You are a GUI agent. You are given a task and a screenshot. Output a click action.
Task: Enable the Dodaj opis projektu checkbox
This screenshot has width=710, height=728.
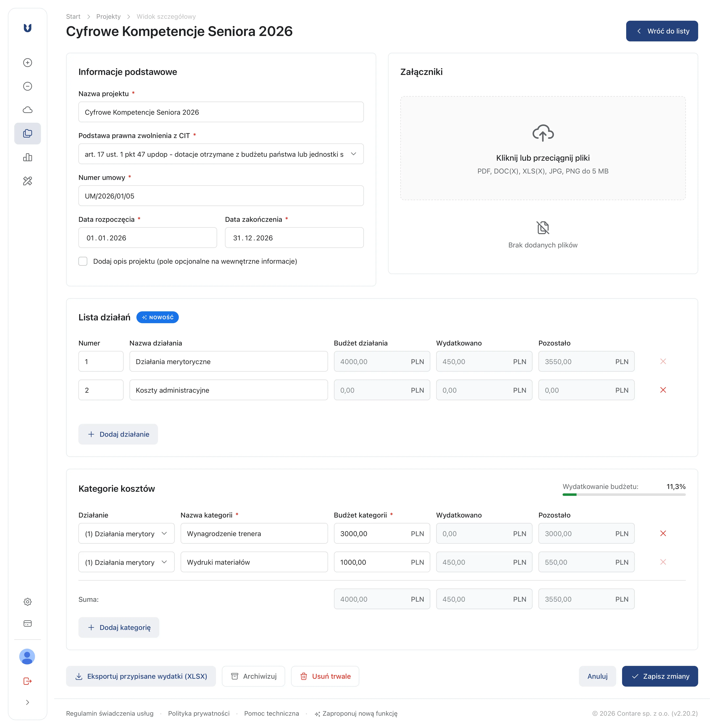click(x=83, y=261)
